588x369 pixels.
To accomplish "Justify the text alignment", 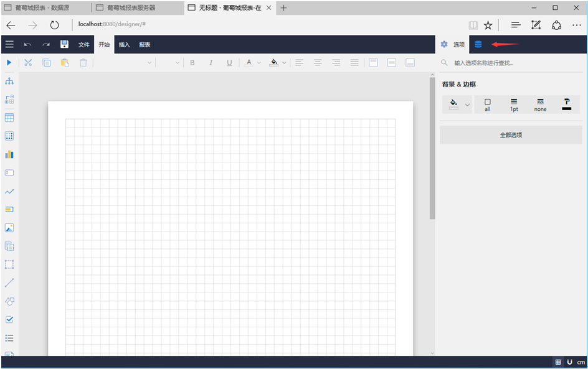I will click(354, 63).
